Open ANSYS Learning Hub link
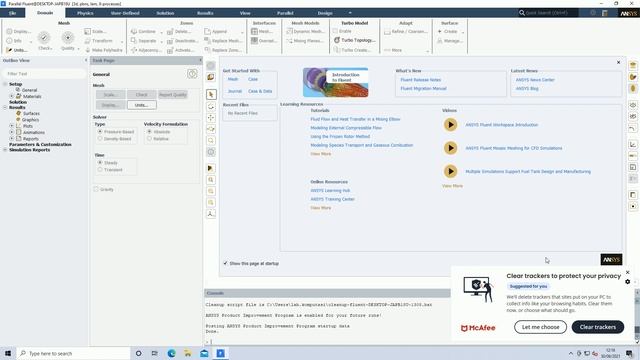 coord(330,191)
